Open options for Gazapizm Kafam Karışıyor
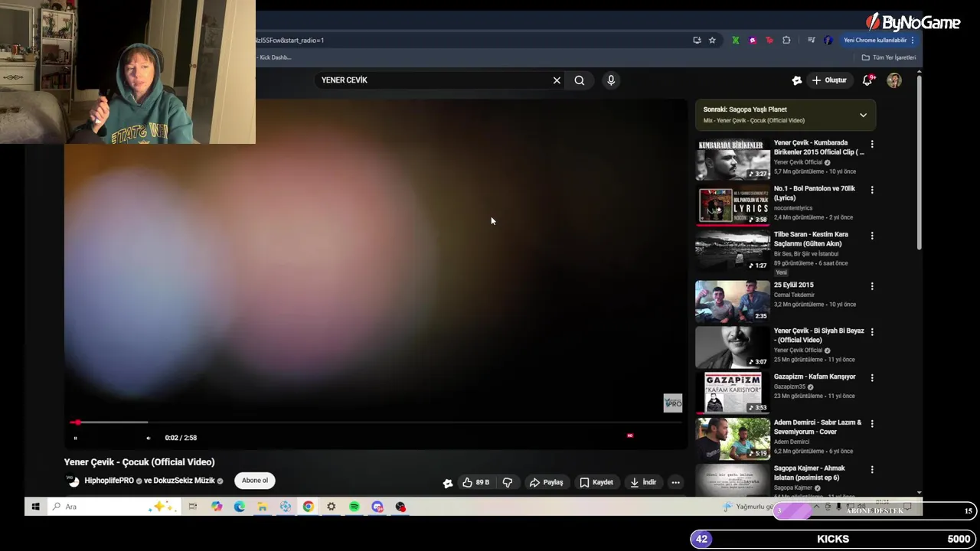Image resolution: width=980 pixels, height=551 pixels. (x=872, y=378)
